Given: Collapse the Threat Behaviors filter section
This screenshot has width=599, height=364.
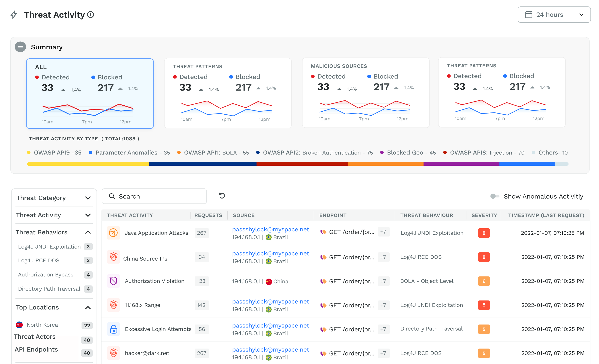Looking at the screenshot, I should click(x=88, y=232).
